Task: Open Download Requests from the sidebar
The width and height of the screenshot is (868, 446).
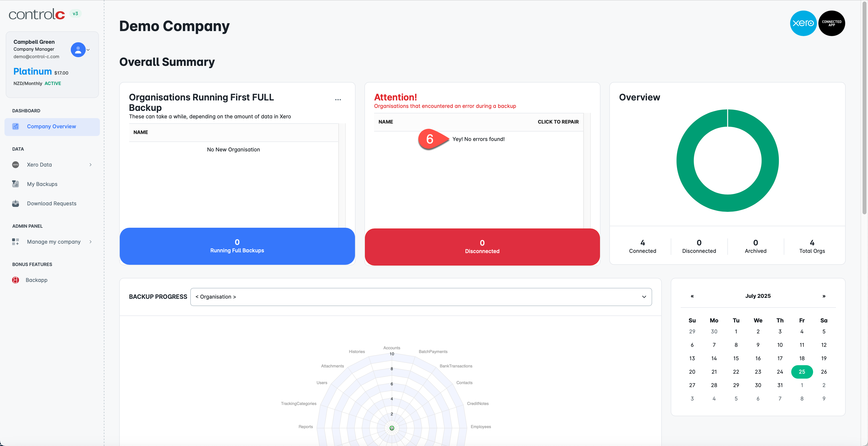Action: coord(52,204)
